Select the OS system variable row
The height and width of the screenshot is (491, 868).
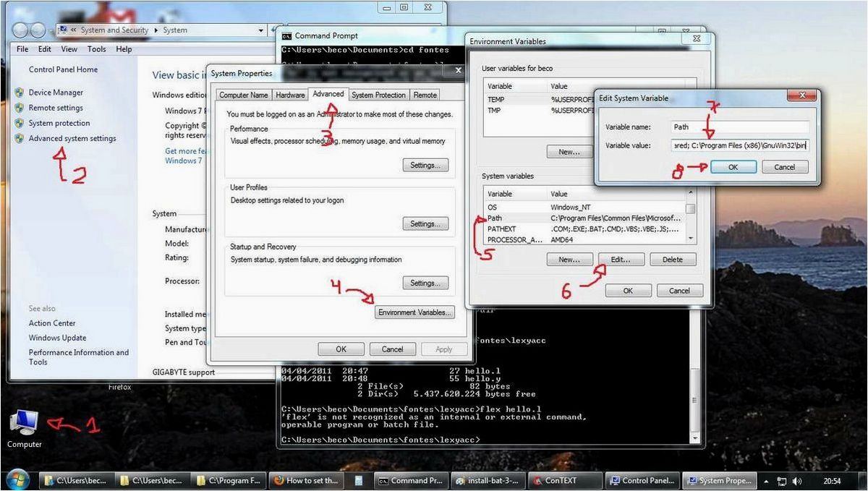click(x=584, y=207)
